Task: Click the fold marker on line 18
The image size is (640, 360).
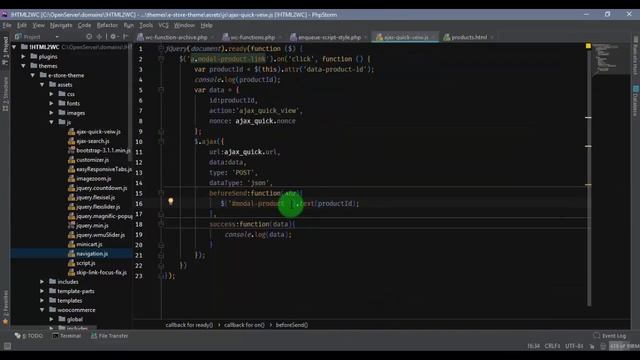Action: [161, 224]
